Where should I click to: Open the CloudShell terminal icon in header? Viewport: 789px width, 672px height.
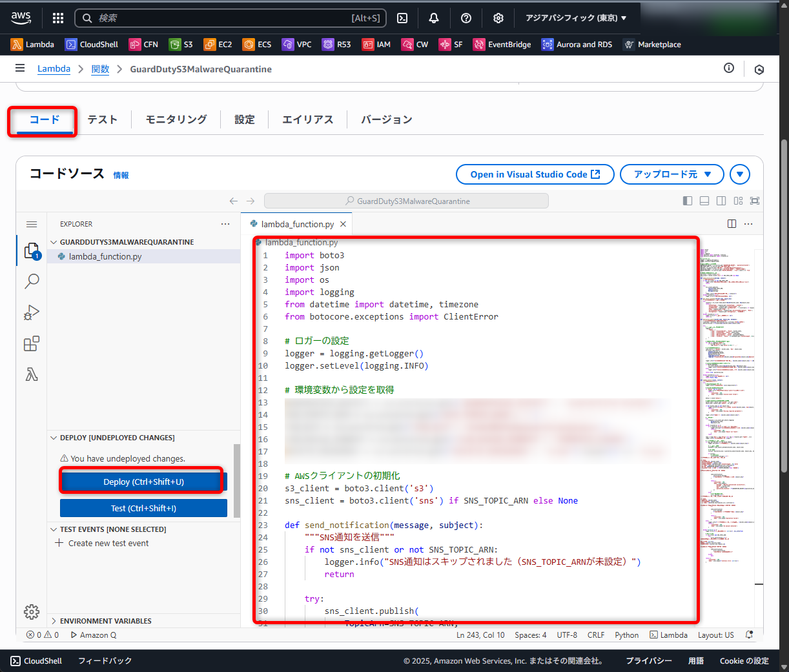pos(402,18)
